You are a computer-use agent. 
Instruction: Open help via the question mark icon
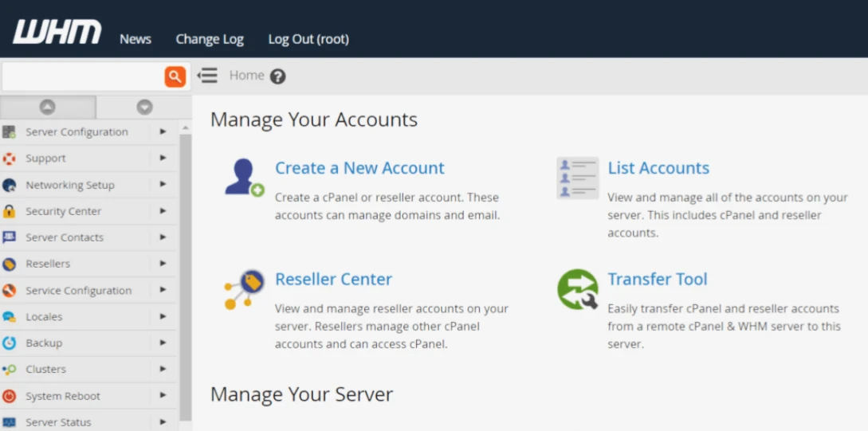pyautogui.click(x=278, y=76)
